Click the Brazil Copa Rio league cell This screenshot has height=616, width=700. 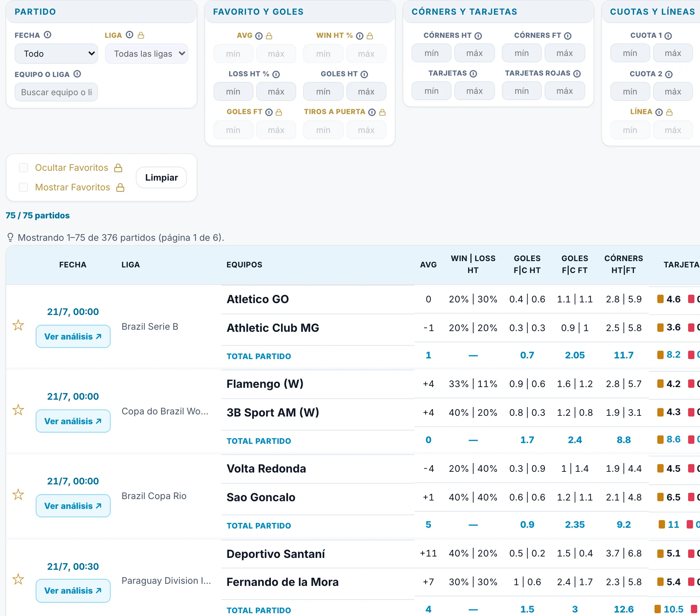point(154,496)
